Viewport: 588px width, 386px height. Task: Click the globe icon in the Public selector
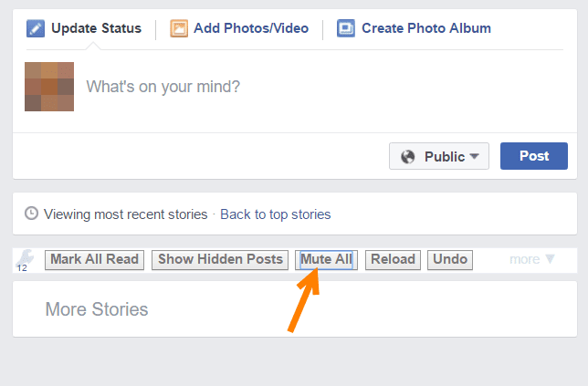click(407, 157)
